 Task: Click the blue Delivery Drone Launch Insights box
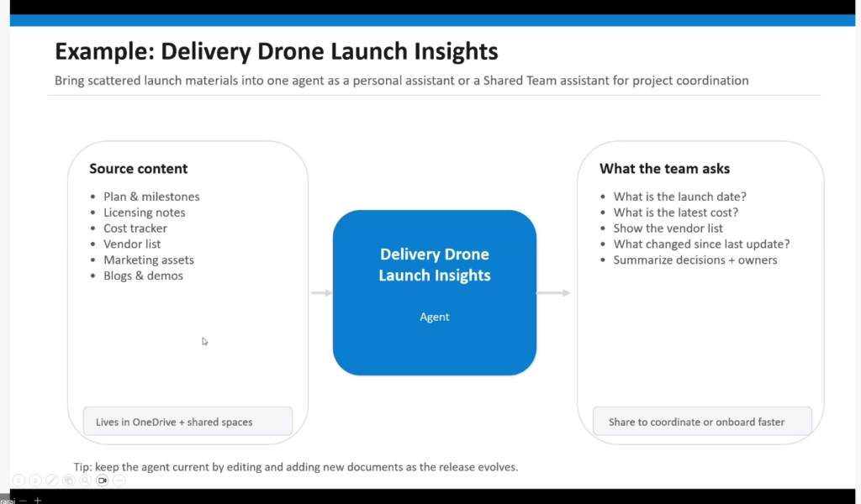click(435, 292)
